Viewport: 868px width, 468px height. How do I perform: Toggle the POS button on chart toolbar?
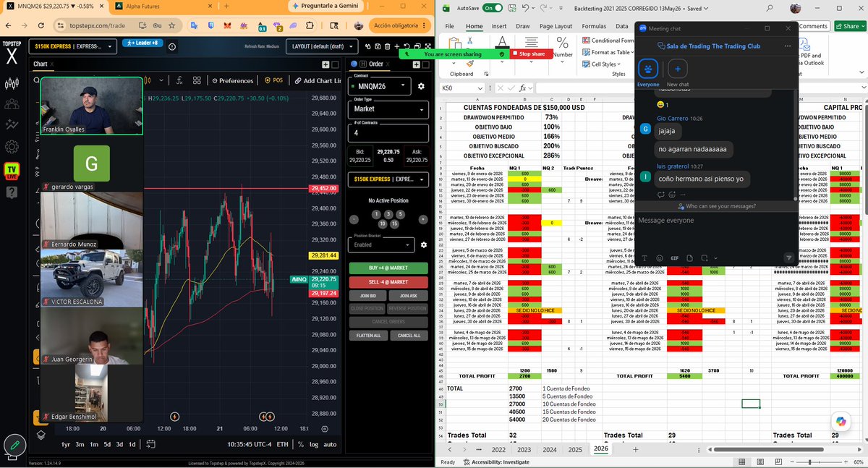[x=273, y=80]
